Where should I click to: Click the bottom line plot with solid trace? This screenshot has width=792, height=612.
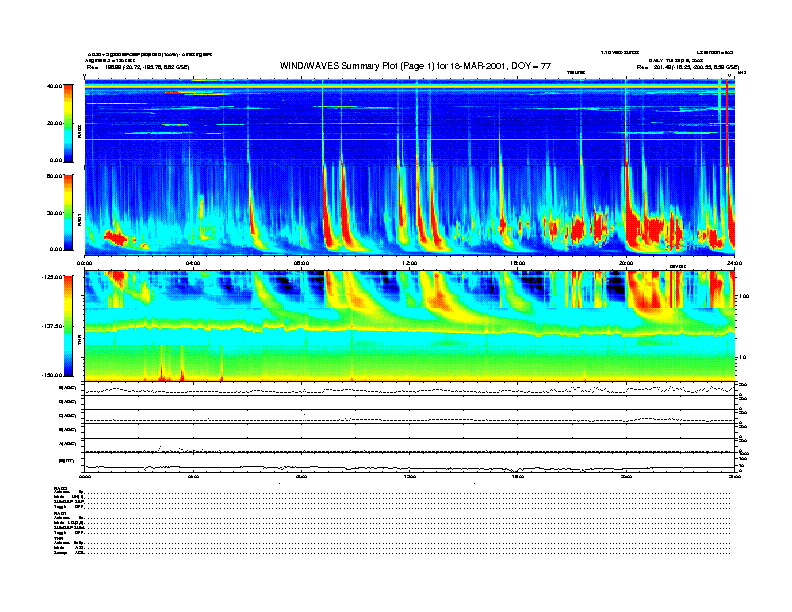tap(410, 465)
